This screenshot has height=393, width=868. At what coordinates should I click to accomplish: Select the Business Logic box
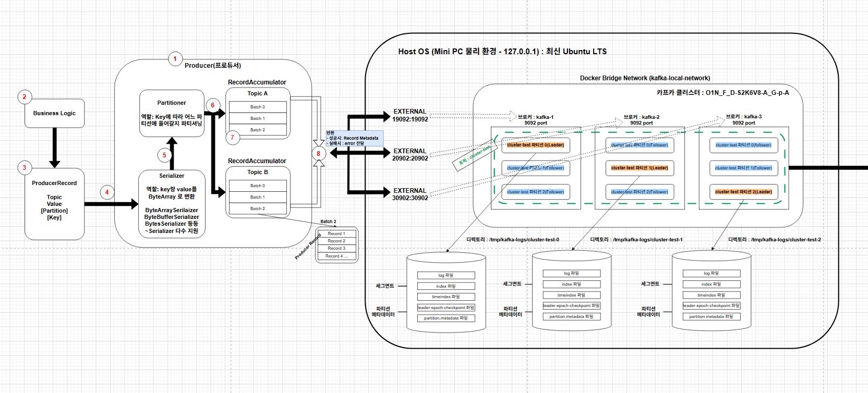click(54, 113)
